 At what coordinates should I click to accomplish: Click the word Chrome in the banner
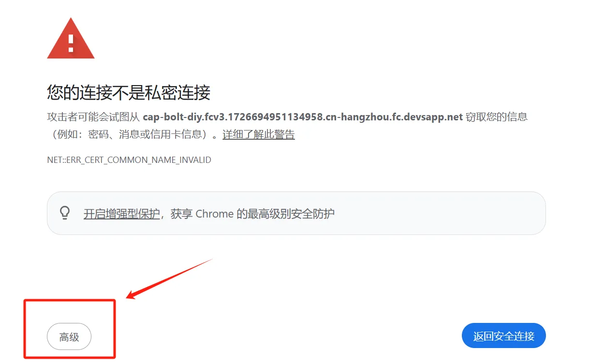click(x=215, y=214)
